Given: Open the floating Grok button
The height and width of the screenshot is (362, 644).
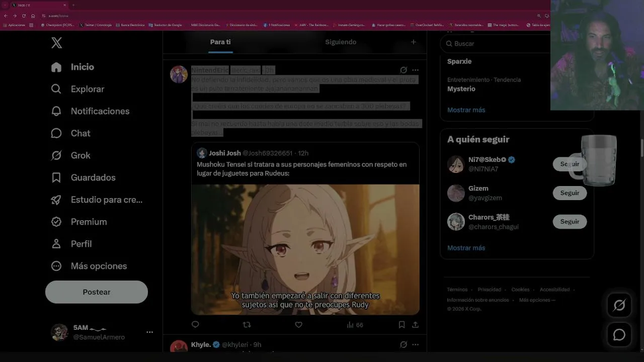Looking at the screenshot, I should coord(619,305).
